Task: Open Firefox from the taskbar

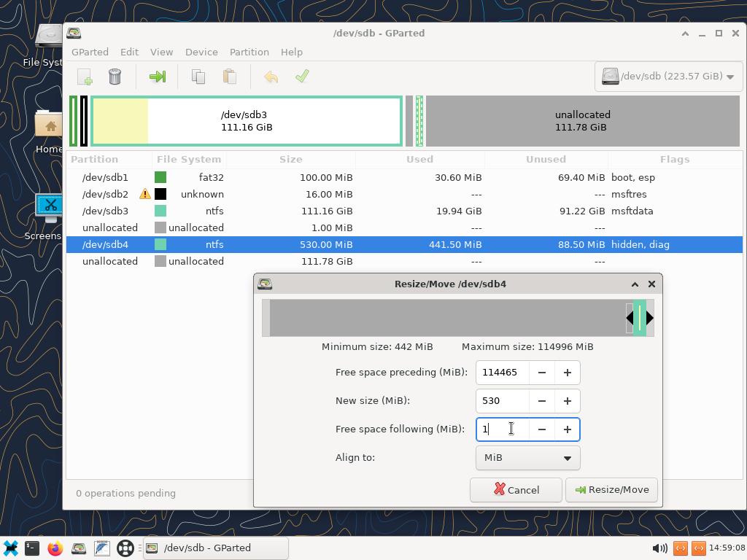Action: pos(55,548)
